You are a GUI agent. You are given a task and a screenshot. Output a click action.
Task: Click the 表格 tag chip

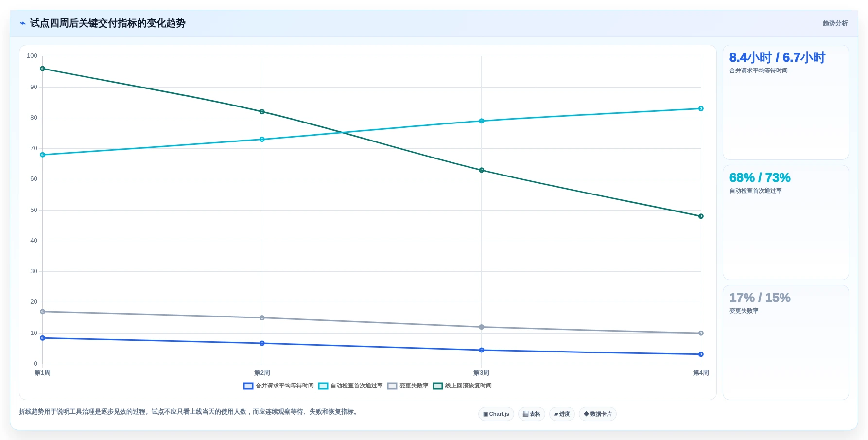tap(532, 414)
